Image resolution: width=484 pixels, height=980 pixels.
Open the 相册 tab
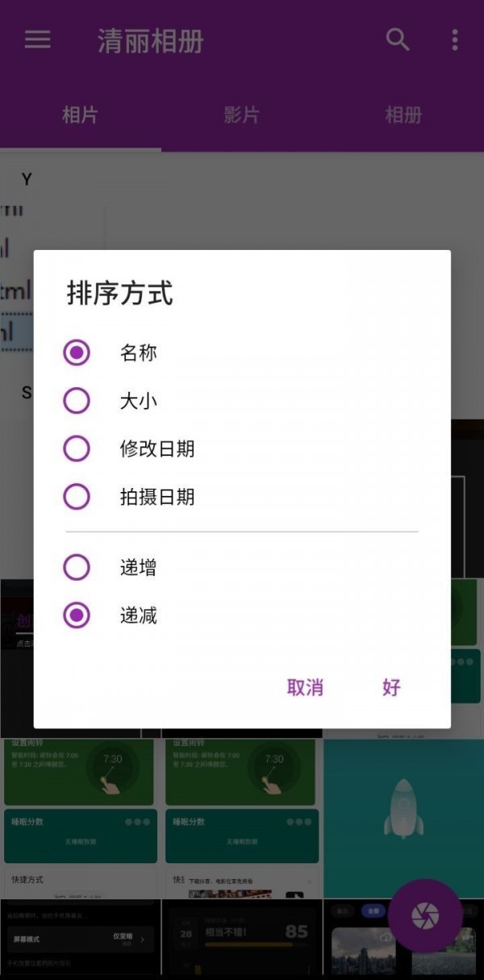click(403, 115)
